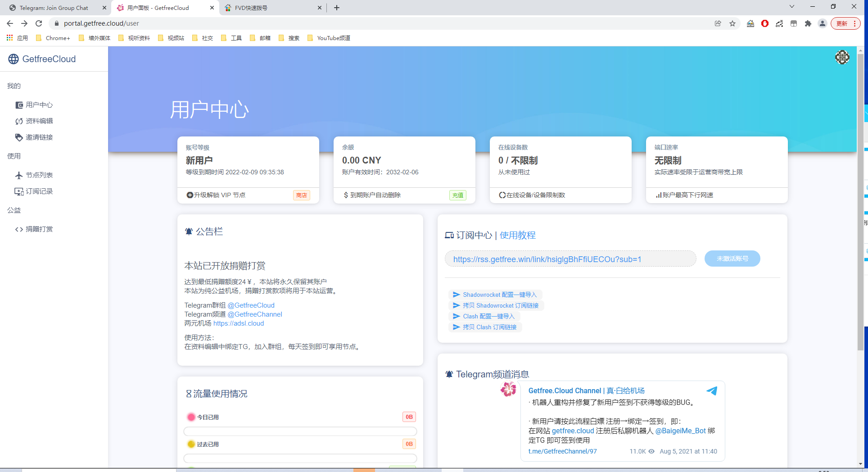Open the 墙外媒体 bookmark folder
The height and width of the screenshot is (472, 868).
(94, 38)
